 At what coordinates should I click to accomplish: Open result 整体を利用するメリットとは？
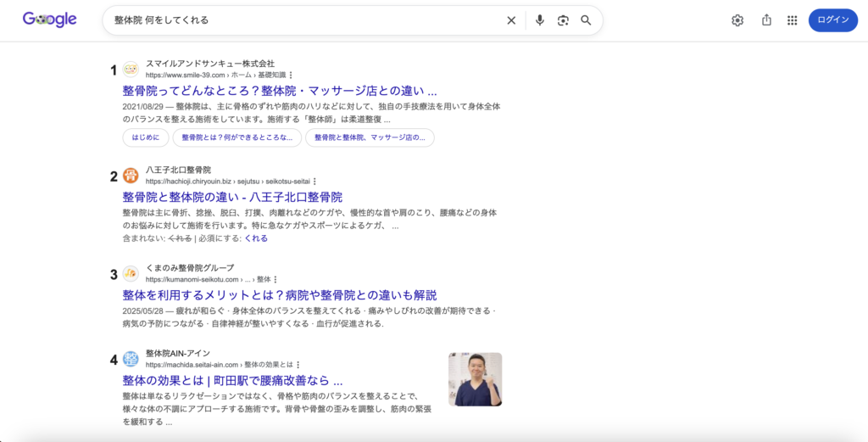pos(280,295)
